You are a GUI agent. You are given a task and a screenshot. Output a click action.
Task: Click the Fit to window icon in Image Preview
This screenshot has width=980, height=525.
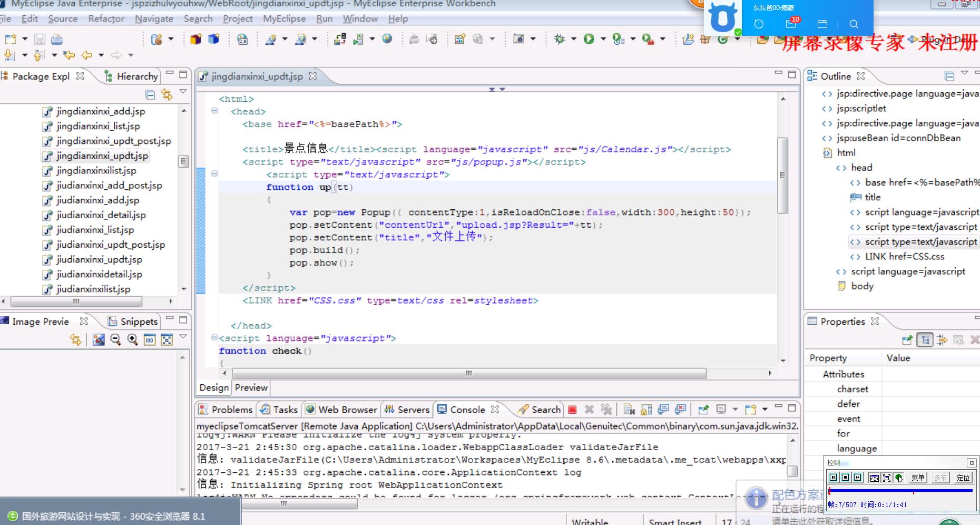[x=166, y=339]
